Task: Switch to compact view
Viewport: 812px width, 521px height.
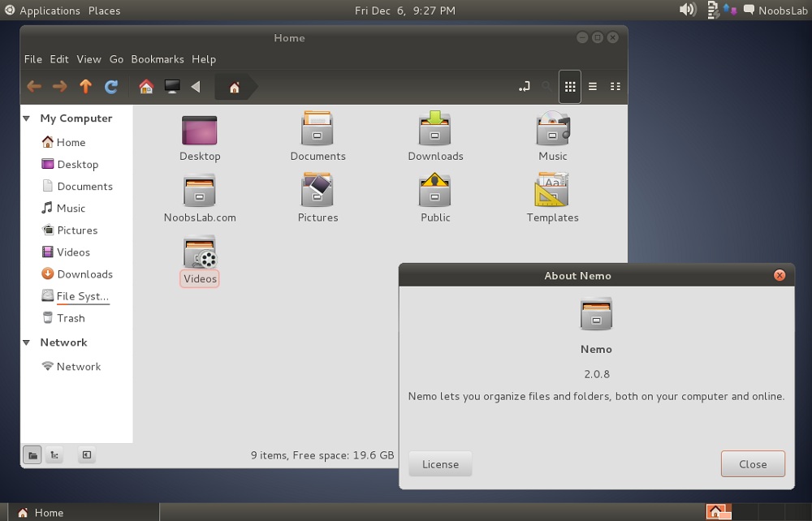Action: [x=615, y=86]
